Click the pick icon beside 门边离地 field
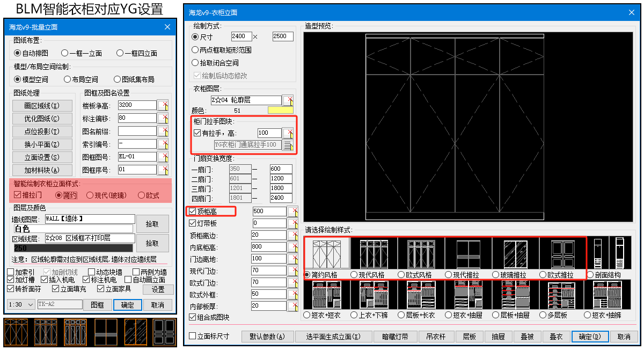The width and height of the screenshot is (644, 350). [x=293, y=258]
